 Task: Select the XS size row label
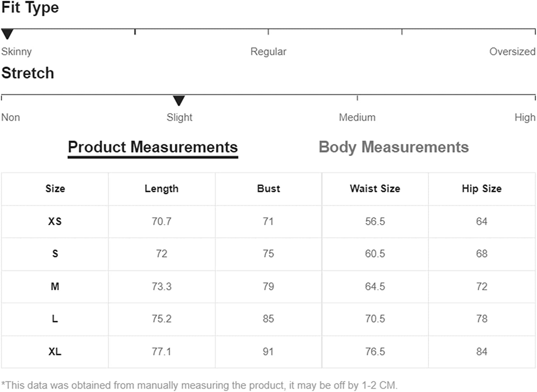(x=55, y=221)
